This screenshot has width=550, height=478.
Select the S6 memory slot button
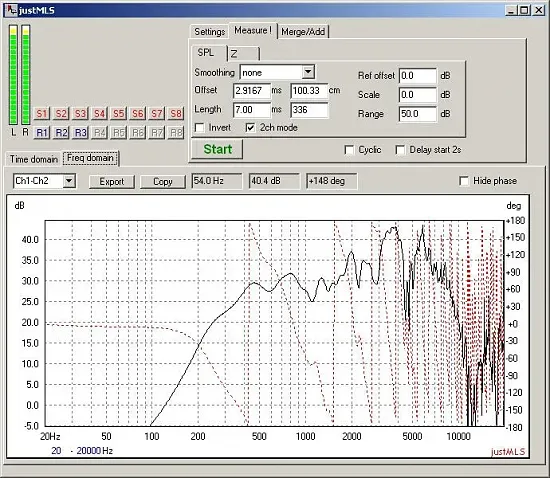click(138, 114)
